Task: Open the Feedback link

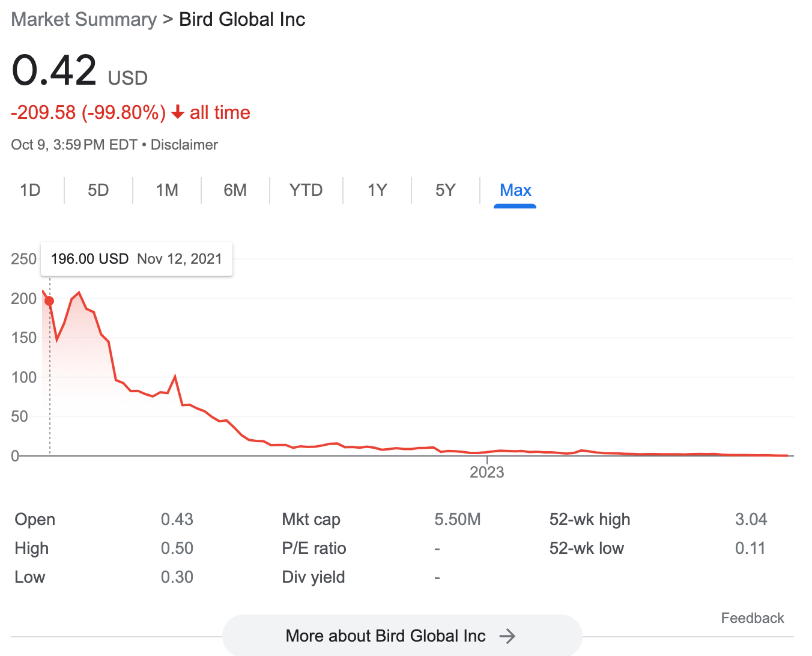Action: [753, 618]
